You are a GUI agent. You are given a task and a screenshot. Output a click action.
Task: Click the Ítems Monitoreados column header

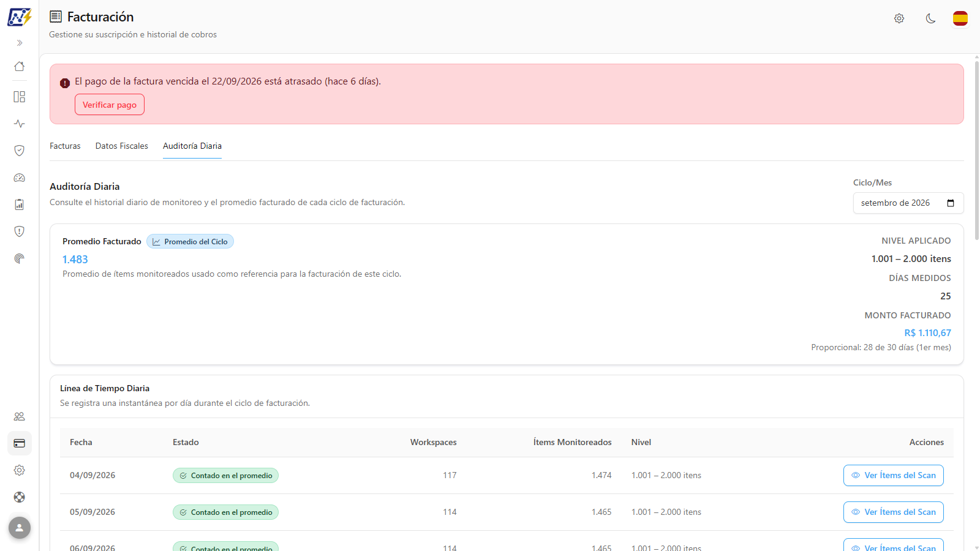[572, 442]
